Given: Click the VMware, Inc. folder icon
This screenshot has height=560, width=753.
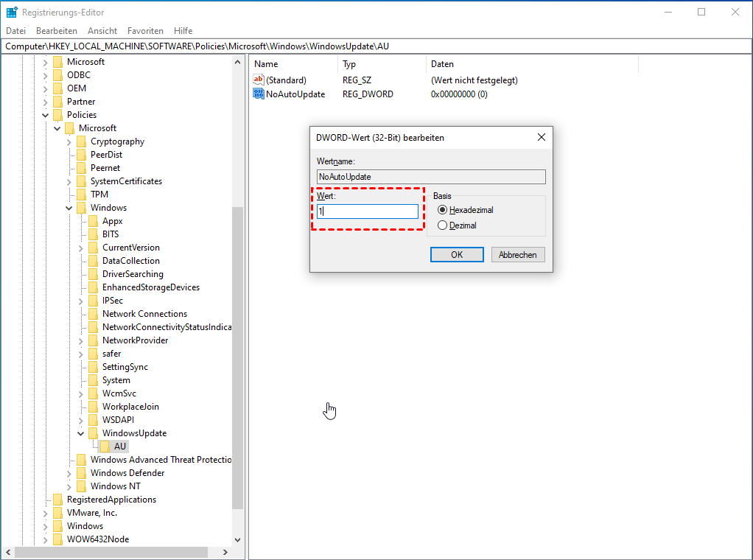Looking at the screenshot, I should (x=57, y=513).
